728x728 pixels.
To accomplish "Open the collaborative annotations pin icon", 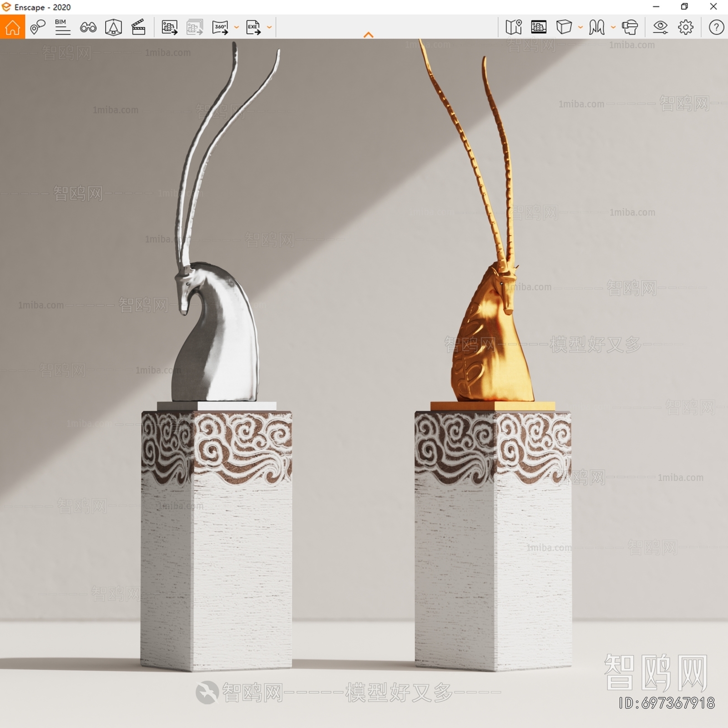I will point(37,27).
